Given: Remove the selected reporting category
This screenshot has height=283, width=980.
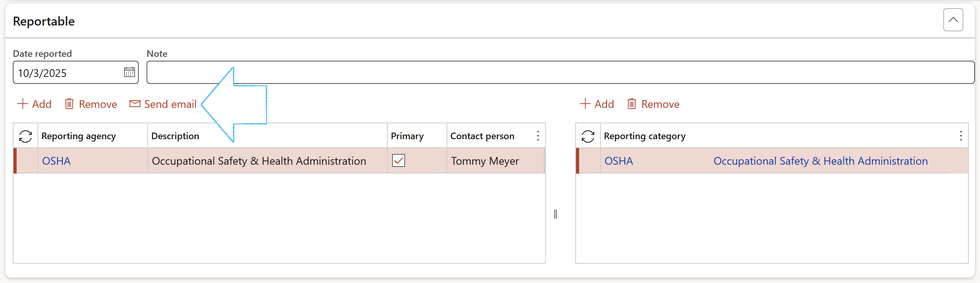Looking at the screenshot, I should pos(653,104).
